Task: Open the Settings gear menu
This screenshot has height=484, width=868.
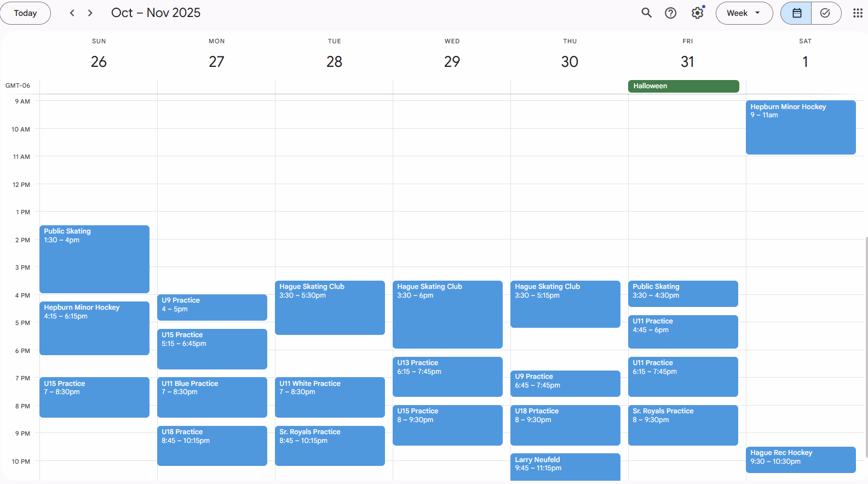Action: coord(697,13)
